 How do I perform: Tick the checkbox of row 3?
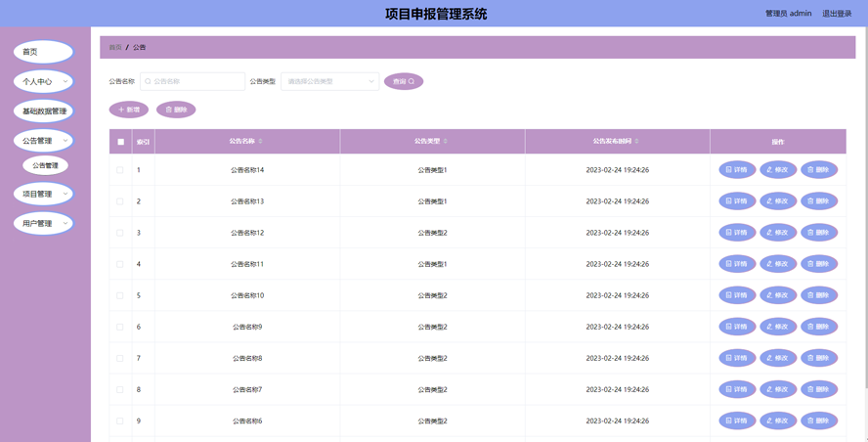click(120, 233)
